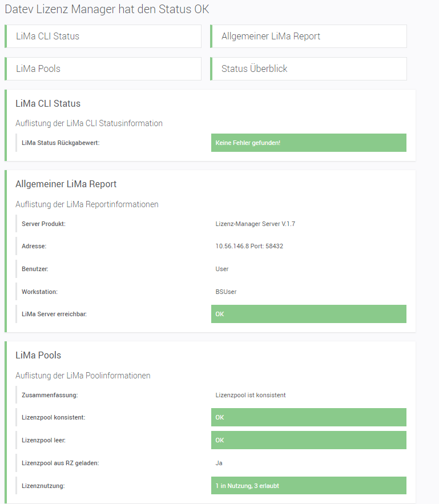Click the 'Lizenzpool ist konsistent' summary text
The height and width of the screenshot is (504, 439).
(251, 395)
